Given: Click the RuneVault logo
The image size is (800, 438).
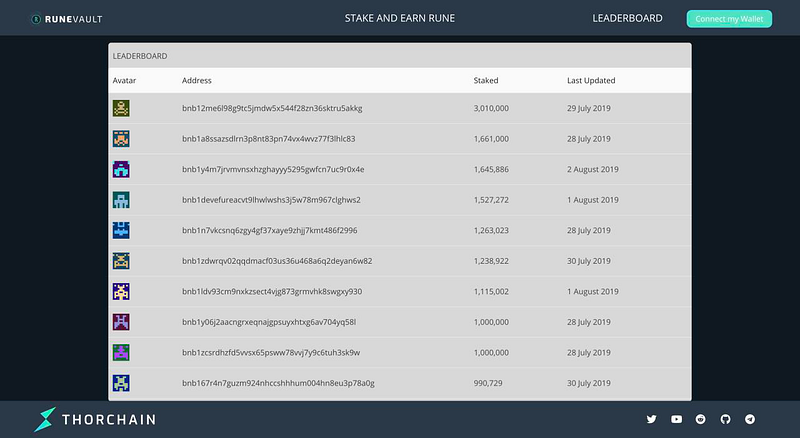Looking at the screenshot, I should pyautogui.click(x=67, y=19).
